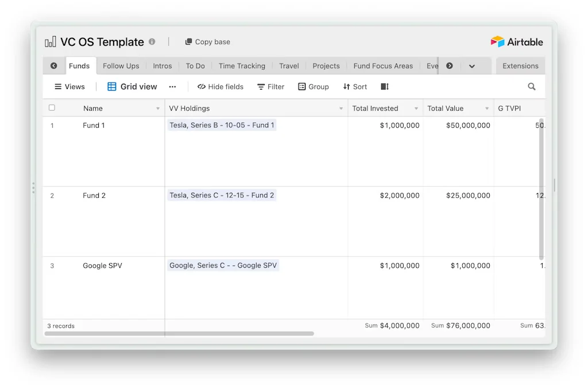Click the G TVPI Sum summary cell

pyautogui.click(x=532, y=326)
